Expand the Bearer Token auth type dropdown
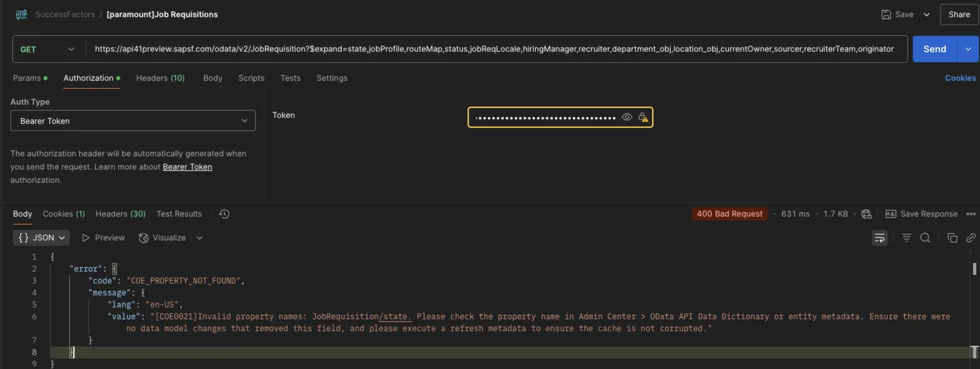 (x=133, y=121)
